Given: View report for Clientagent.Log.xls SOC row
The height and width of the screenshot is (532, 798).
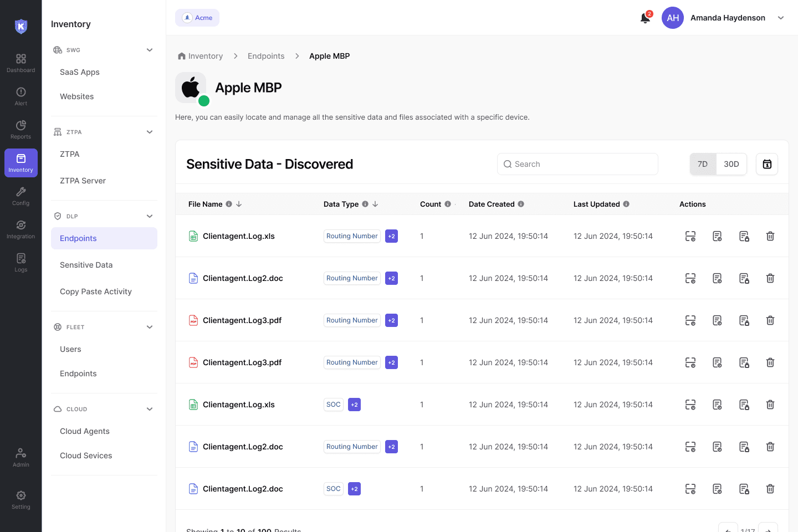Looking at the screenshot, I should (717, 405).
